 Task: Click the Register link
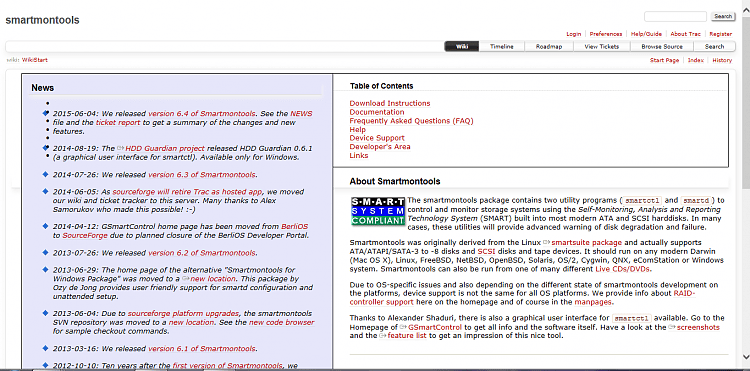point(720,34)
